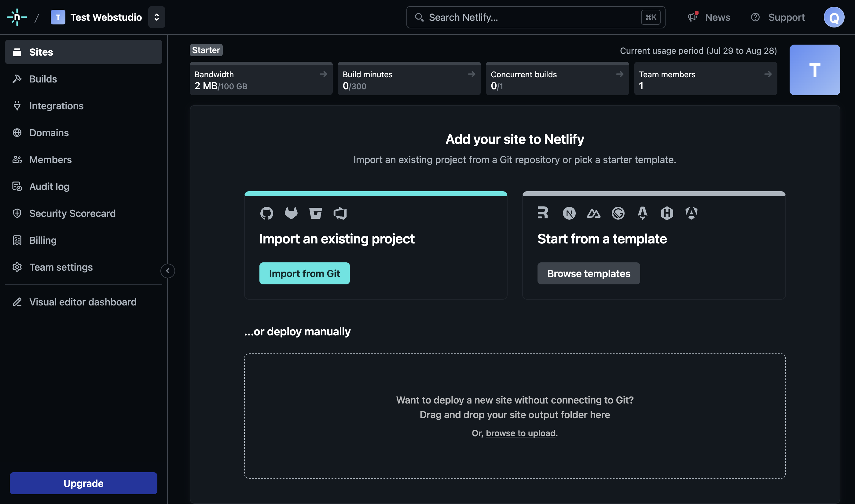This screenshot has height=504, width=855.
Task: Open Visual editor dashboard
Action: [83, 302]
